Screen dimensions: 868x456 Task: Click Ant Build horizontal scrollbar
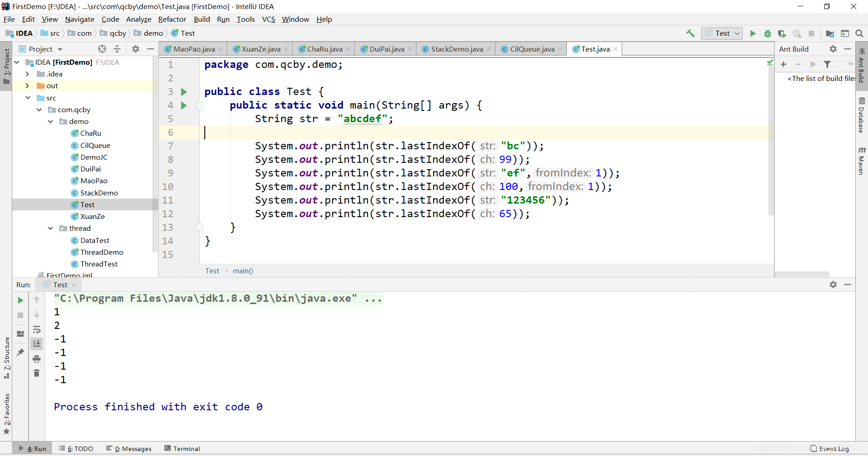pos(802,274)
